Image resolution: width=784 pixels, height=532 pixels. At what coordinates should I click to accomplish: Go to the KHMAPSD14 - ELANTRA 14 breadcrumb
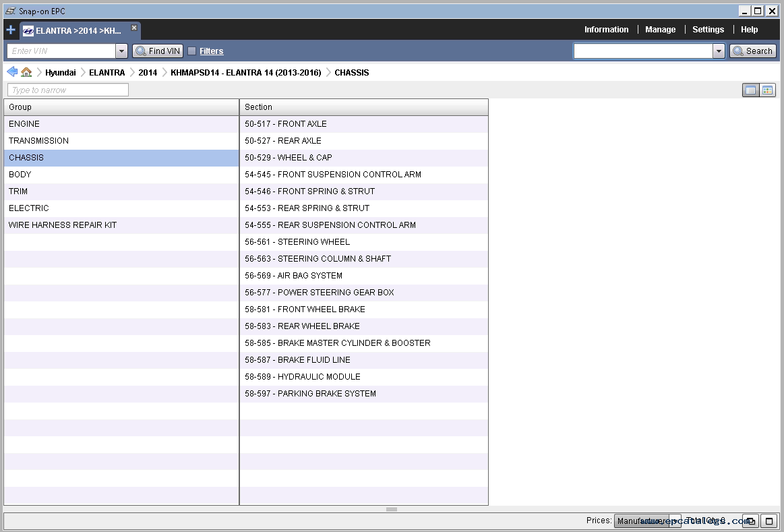245,73
